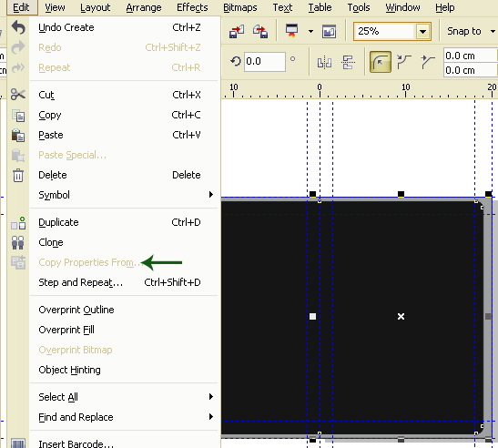Click the trash can Delete icon
498x448 pixels.
pos(18,175)
